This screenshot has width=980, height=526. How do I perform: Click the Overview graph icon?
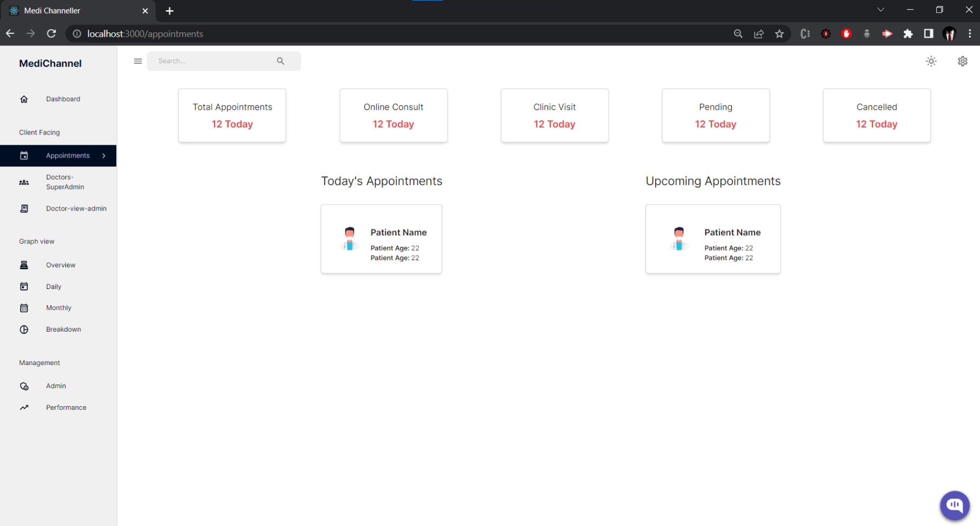[24, 265]
